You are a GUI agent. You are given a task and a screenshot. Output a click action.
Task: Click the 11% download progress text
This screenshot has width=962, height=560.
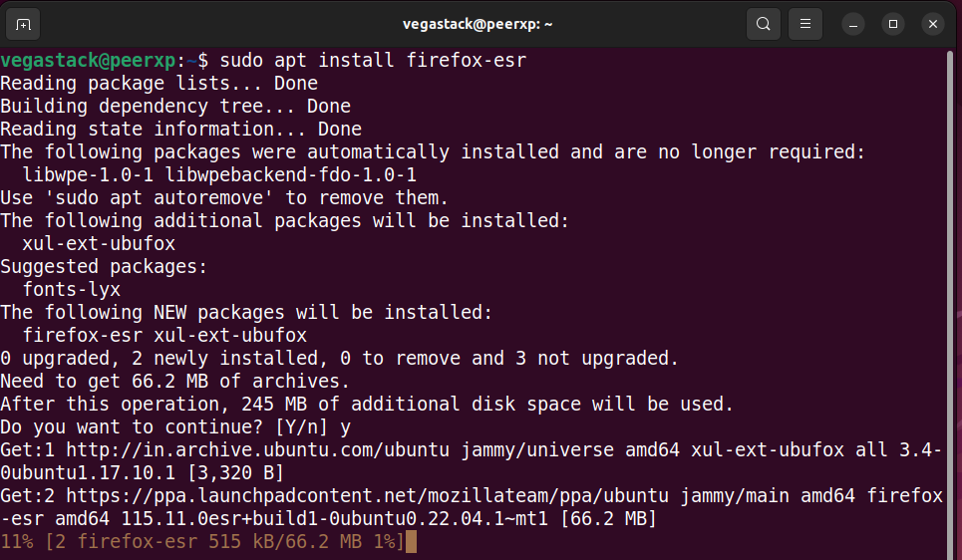pos(17,542)
